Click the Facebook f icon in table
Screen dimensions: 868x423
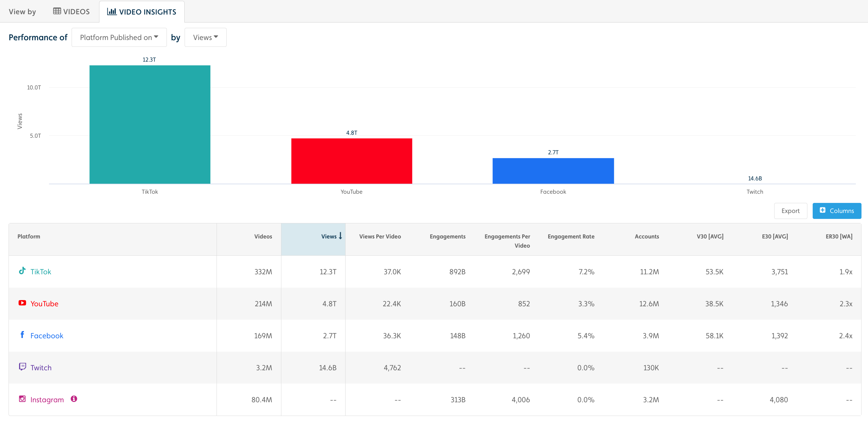[x=22, y=335]
